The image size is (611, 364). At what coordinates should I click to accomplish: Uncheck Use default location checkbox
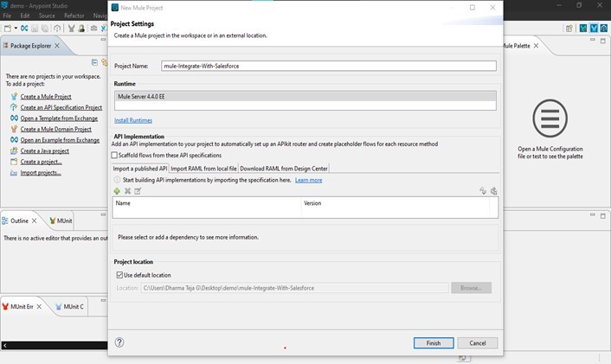119,275
